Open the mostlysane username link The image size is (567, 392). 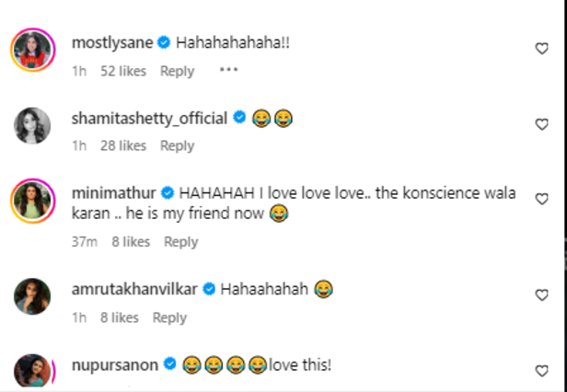(x=111, y=42)
